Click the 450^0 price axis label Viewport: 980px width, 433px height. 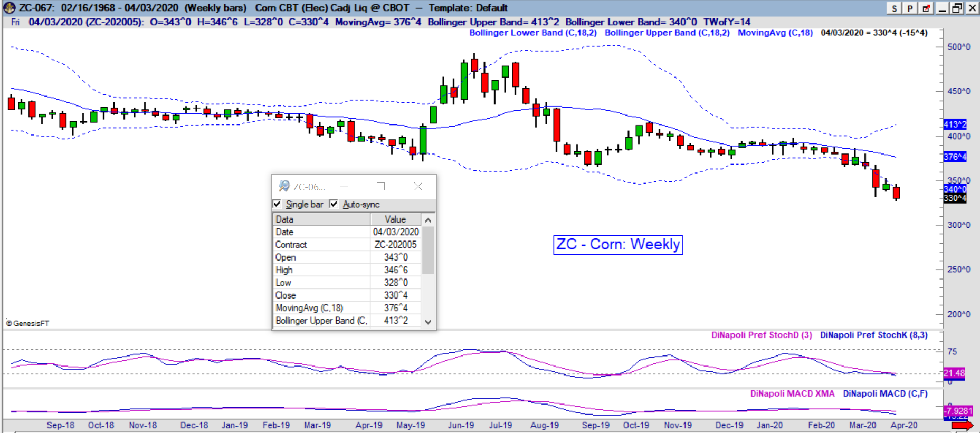click(959, 91)
